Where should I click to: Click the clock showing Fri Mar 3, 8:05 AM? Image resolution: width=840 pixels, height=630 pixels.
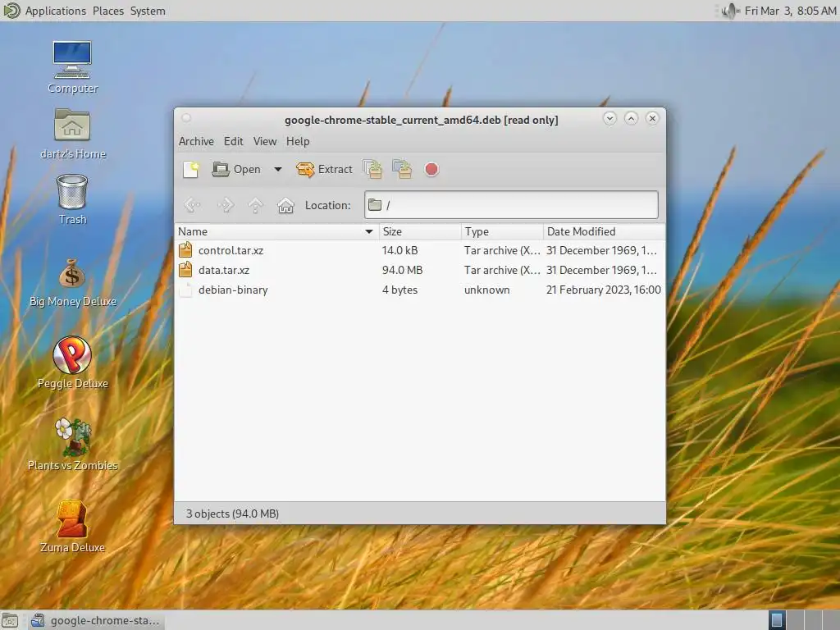[x=790, y=11]
